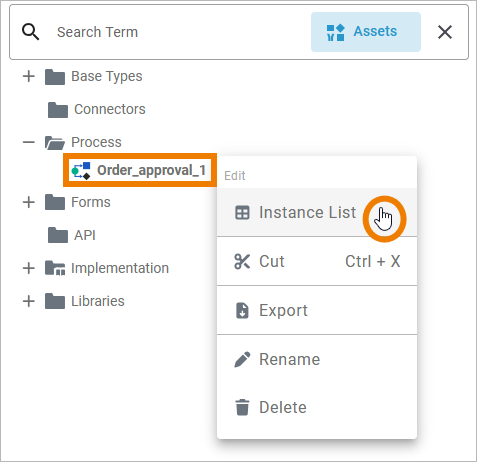The image size is (477, 462).
Task: Expand the Base Types folder
Action: coord(29,76)
